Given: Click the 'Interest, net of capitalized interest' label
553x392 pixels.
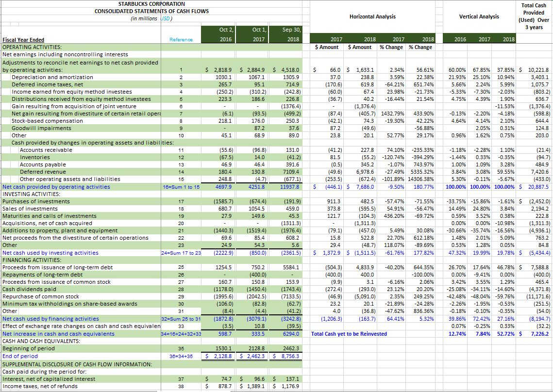Looking at the screenshot, I should tap(49, 379).
